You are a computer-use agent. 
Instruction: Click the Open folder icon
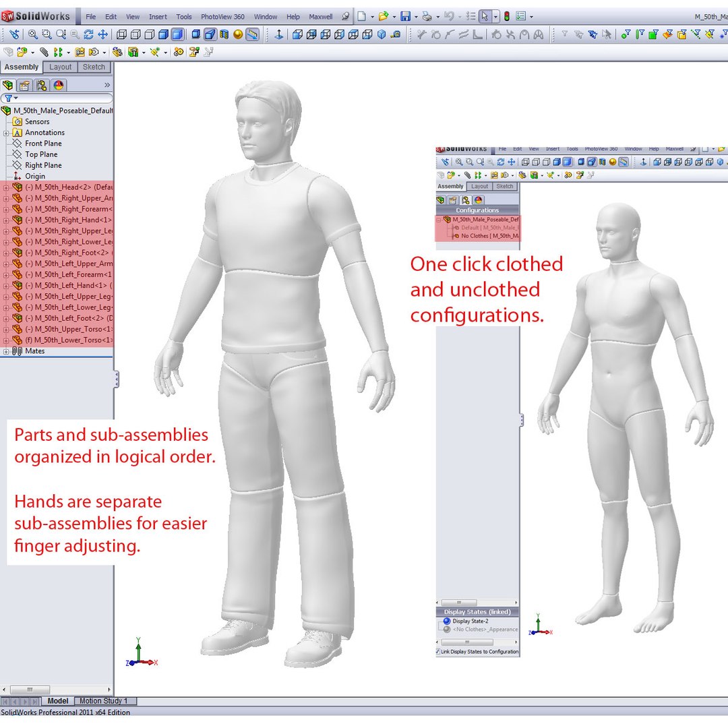(383, 17)
